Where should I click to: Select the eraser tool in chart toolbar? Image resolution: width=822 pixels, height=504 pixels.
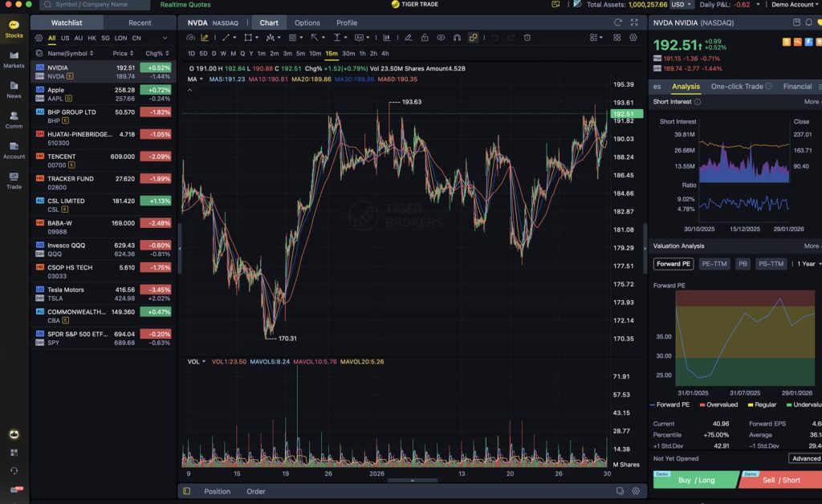pyautogui.click(x=409, y=38)
